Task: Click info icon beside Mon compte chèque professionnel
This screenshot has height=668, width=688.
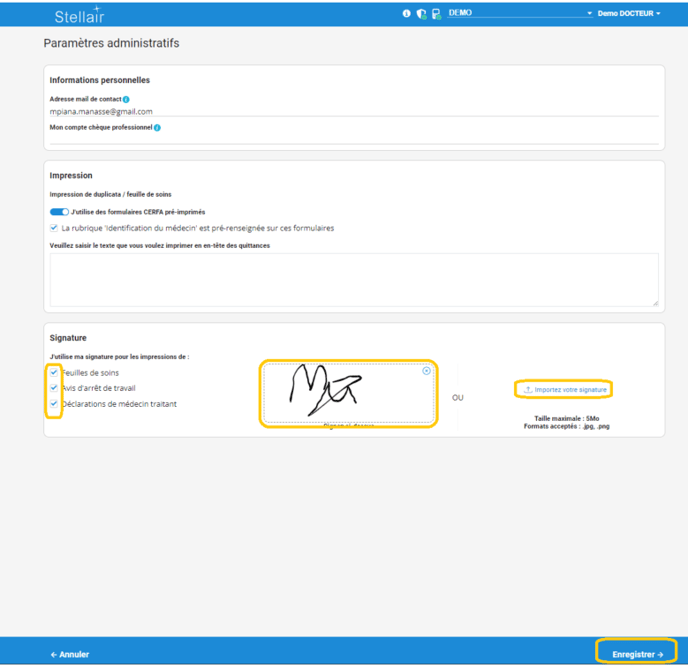Action: [158, 128]
